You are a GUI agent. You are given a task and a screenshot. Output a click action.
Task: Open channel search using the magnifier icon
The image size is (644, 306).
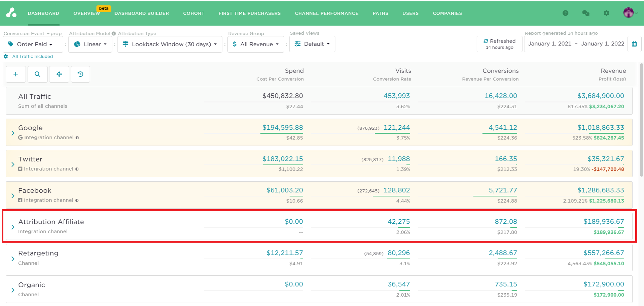click(37, 74)
